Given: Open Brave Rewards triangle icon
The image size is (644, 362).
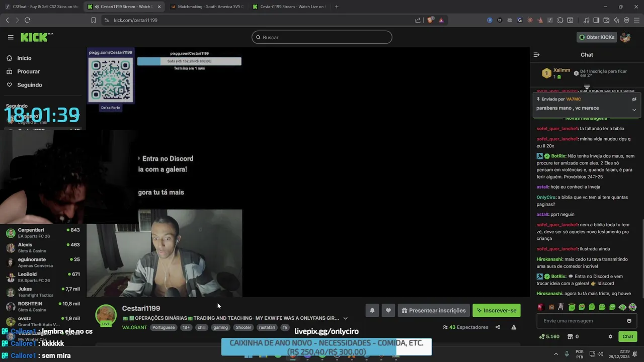Looking at the screenshot, I should click(x=441, y=20).
